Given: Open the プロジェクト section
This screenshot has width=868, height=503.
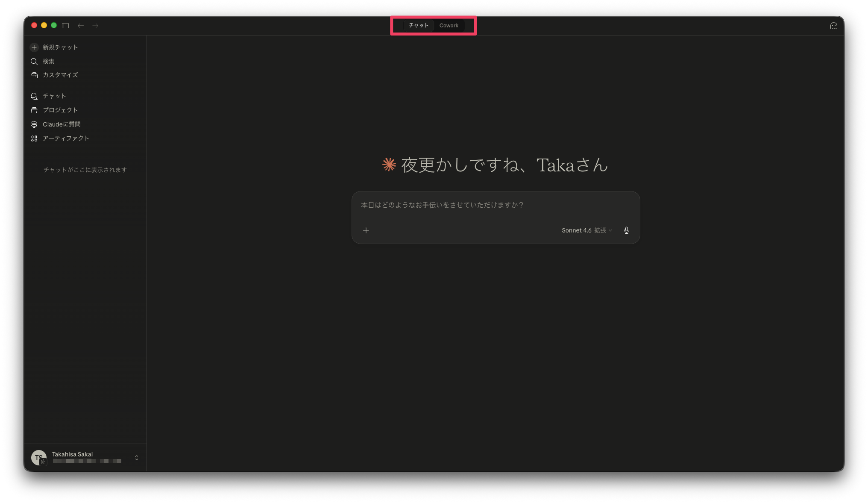Looking at the screenshot, I should pos(60,110).
